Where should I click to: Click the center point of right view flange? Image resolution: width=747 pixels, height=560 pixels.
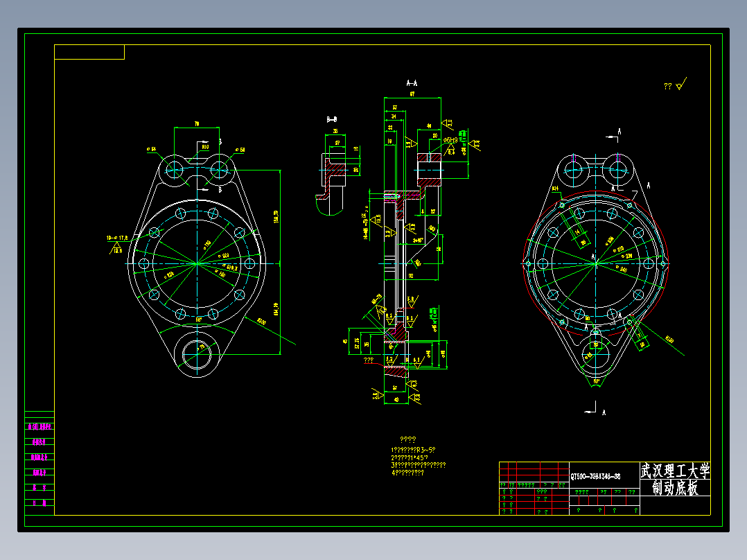pyautogui.click(x=595, y=263)
